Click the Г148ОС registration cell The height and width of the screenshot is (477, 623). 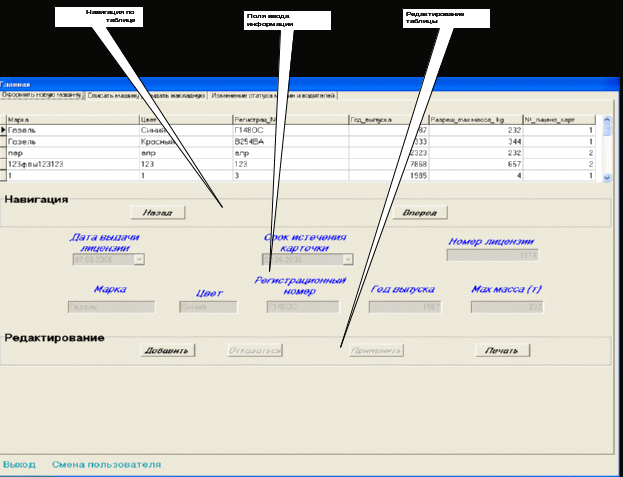(290, 130)
